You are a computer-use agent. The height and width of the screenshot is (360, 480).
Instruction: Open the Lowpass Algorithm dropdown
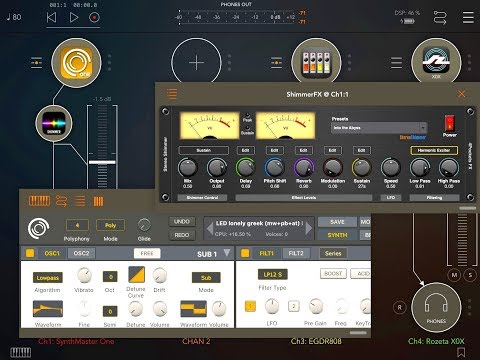click(48, 278)
